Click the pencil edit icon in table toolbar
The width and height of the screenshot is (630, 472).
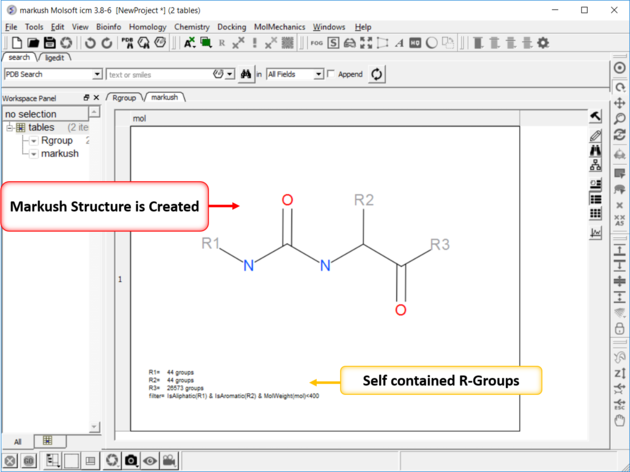pos(596,134)
